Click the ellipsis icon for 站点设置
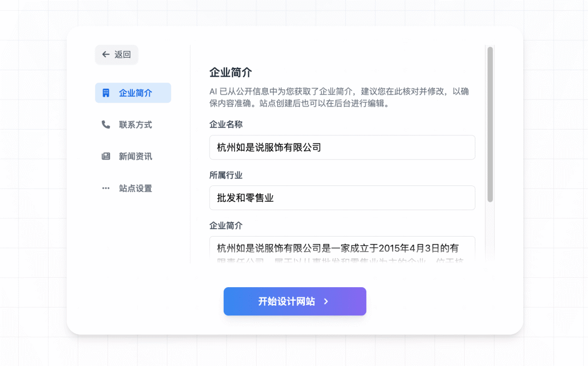The width and height of the screenshot is (588, 366). [106, 188]
